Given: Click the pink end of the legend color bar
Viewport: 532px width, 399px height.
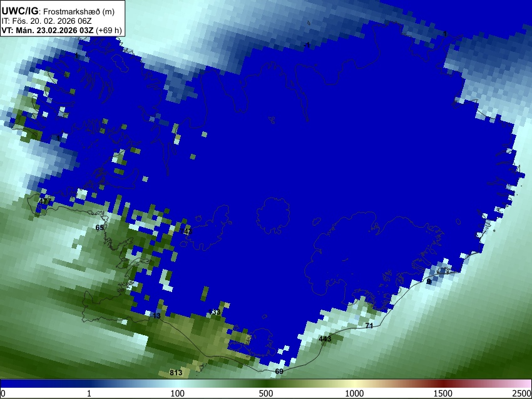Looking at the screenshot, I should pos(524,383).
